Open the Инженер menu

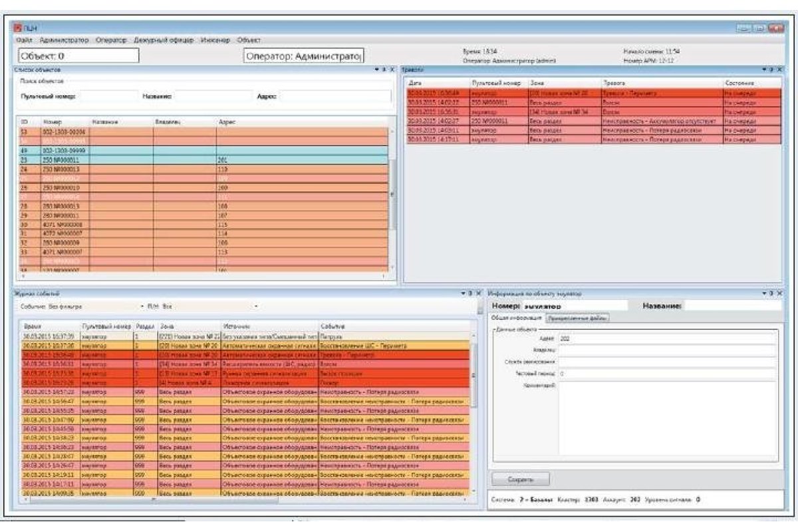(x=214, y=41)
